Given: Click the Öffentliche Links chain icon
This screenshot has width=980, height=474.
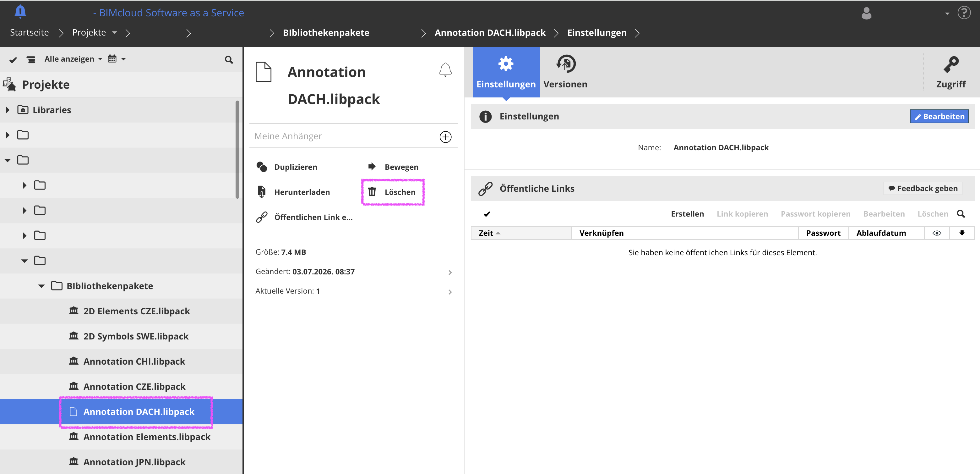Looking at the screenshot, I should click(x=485, y=189).
